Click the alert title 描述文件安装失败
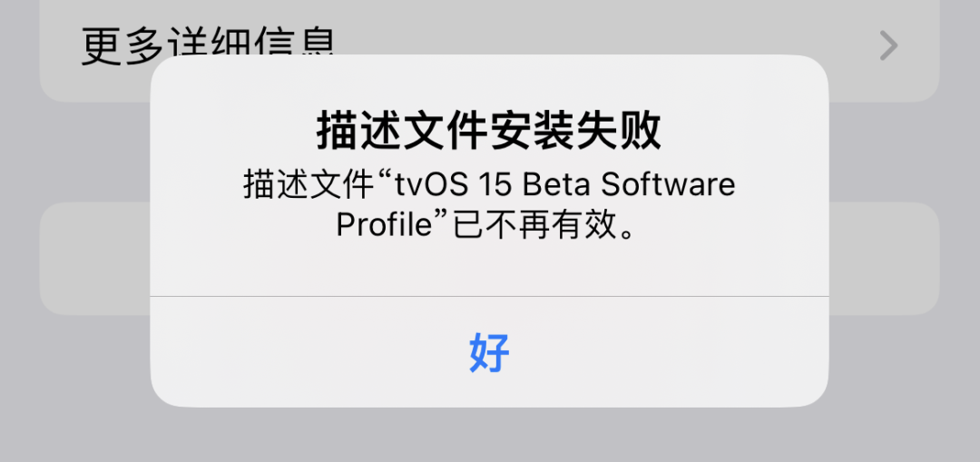The height and width of the screenshot is (462, 980). (x=489, y=133)
